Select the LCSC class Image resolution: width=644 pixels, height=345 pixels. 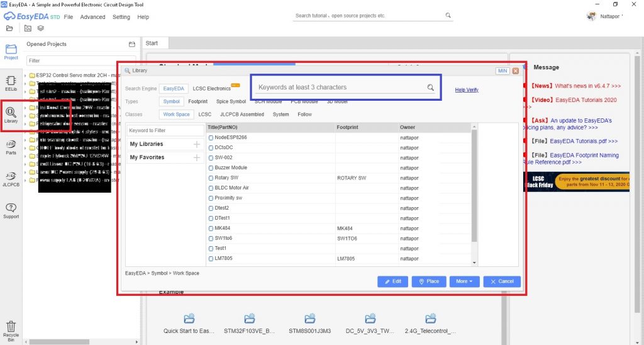pos(205,115)
